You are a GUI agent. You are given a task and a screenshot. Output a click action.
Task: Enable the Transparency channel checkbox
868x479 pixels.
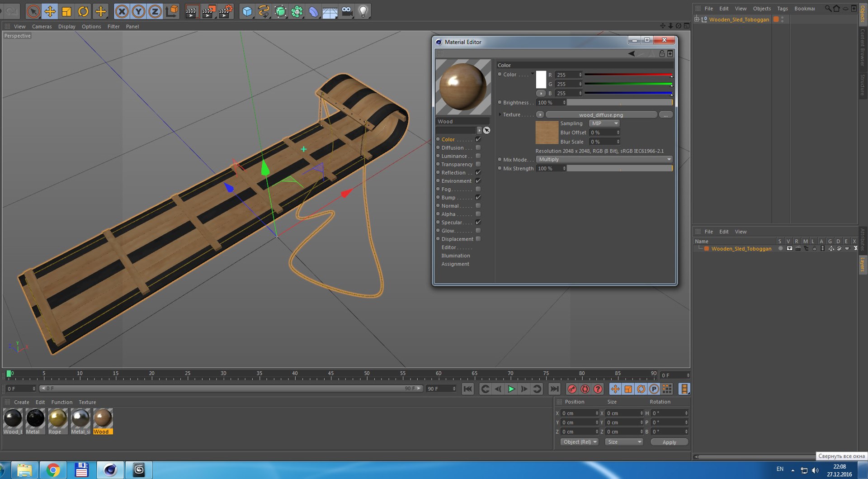pos(478,164)
